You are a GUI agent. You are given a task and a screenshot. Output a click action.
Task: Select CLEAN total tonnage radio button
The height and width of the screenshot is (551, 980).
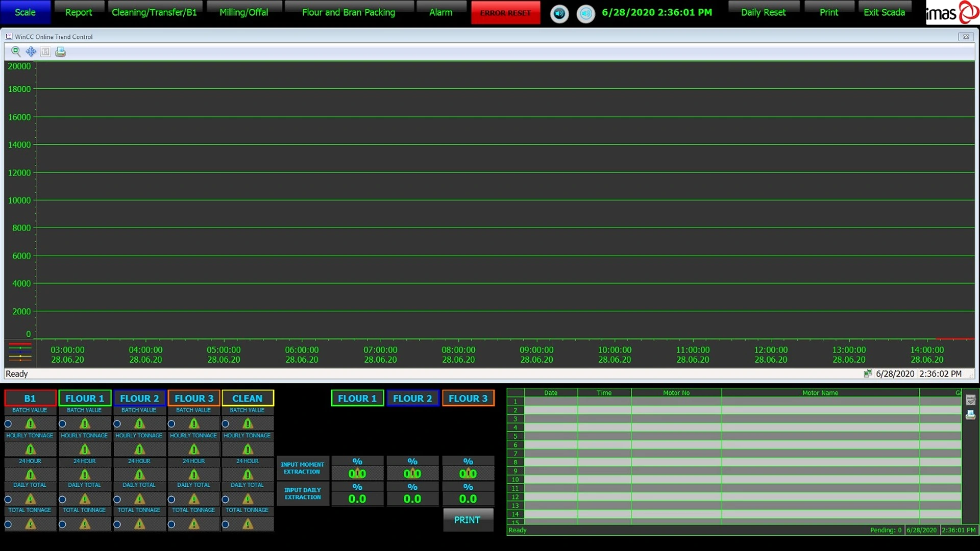click(x=225, y=524)
